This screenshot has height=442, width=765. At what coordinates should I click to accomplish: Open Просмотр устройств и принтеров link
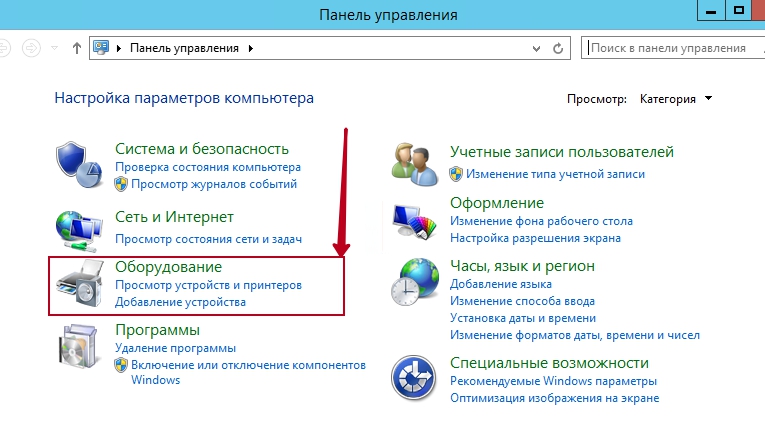(x=208, y=285)
